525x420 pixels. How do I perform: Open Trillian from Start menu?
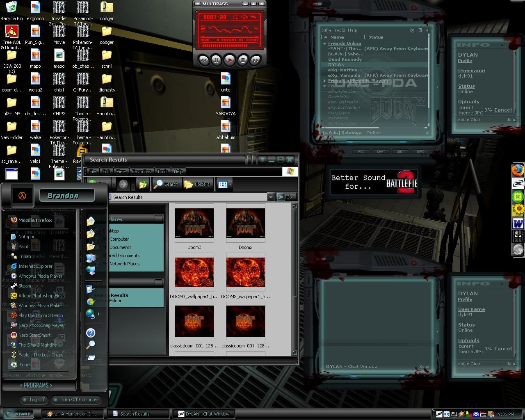click(x=21, y=256)
